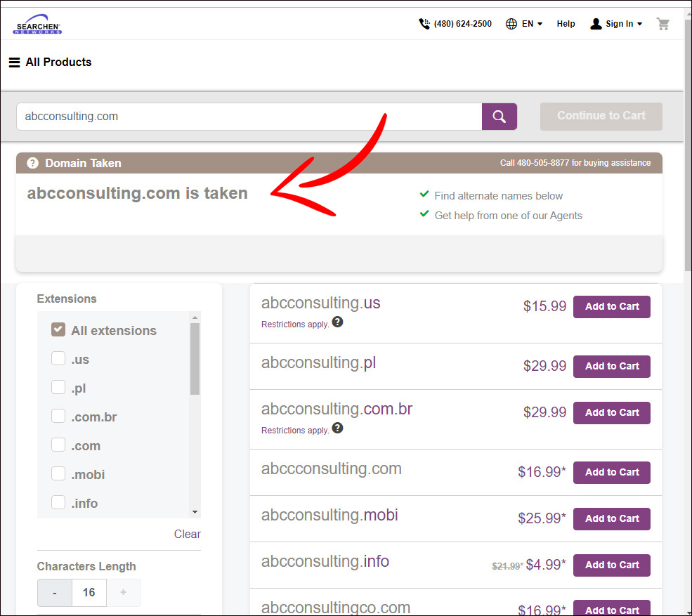
Task: Add abcconsultingco.com to cart
Action: coord(612,609)
